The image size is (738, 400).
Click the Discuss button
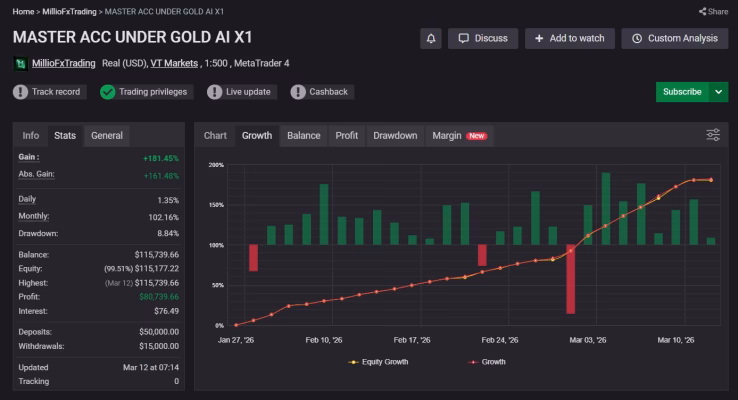(483, 39)
